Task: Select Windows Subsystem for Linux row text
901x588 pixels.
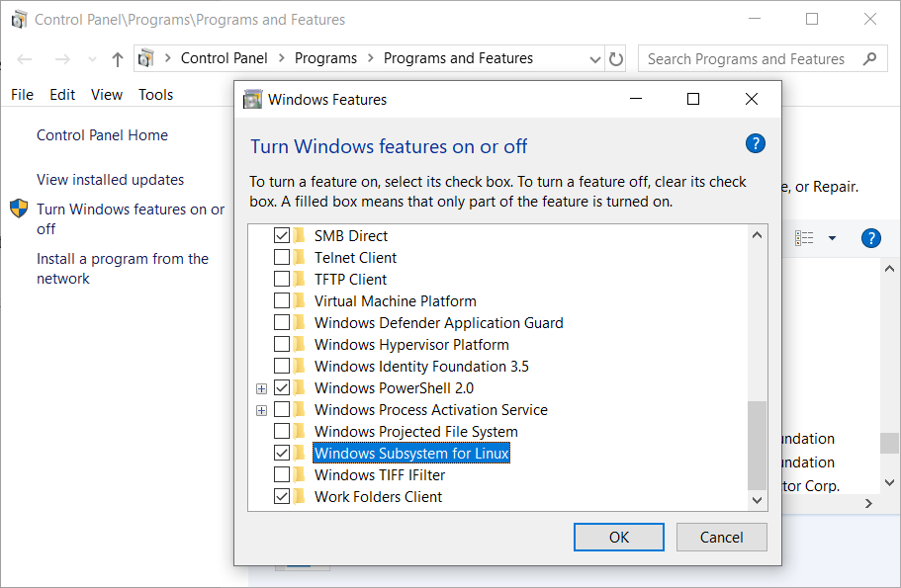Action: click(x=411, y=453)
